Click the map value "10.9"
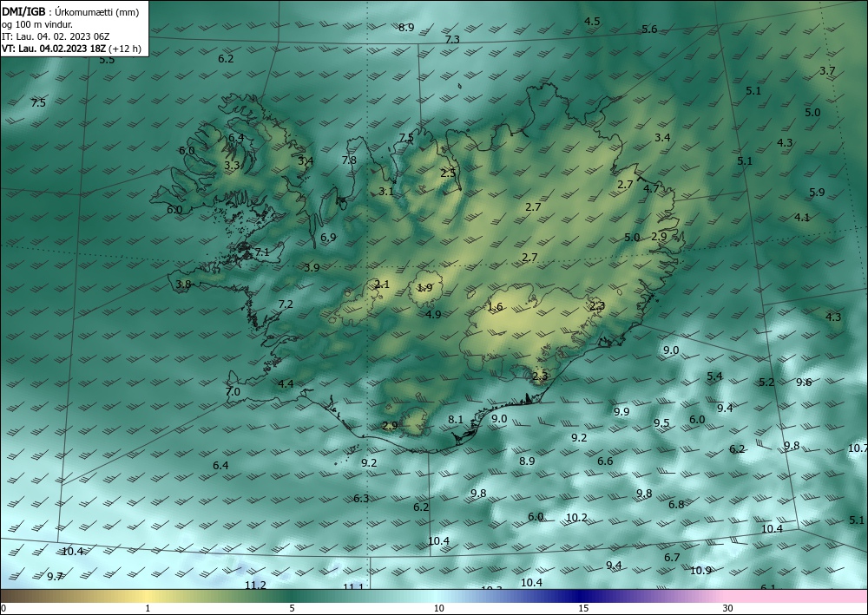Image resolution: width=868 pixels, height=615 pixels. click(x=700, y=570)
